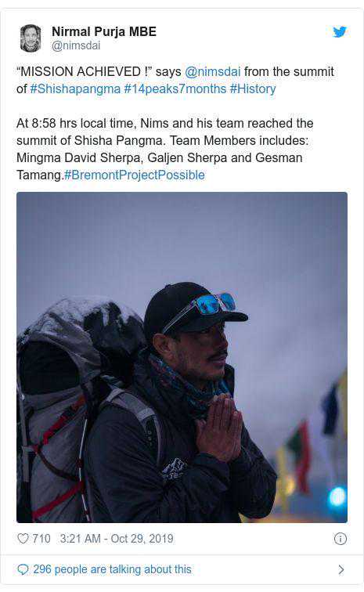The height and width of the screenshot is (592, 364).
Task: View the climber photo attached to the tweet
Action: [182, 357]
